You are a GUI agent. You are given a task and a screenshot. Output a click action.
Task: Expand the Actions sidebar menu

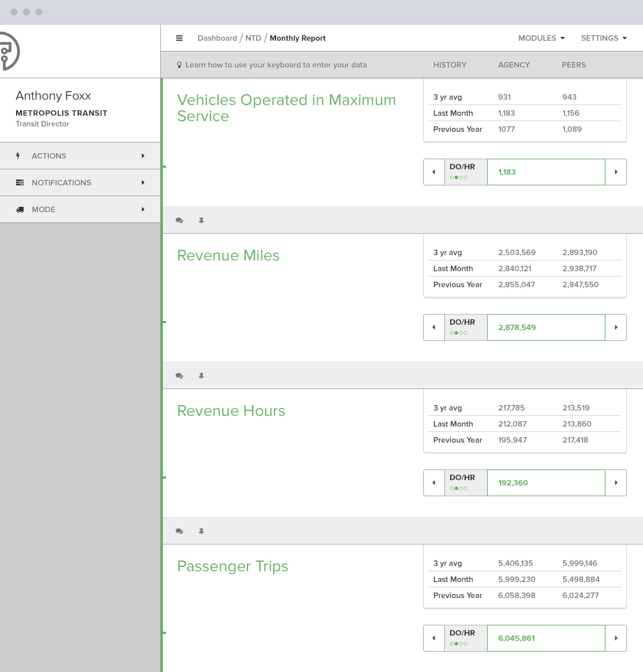click(80, 156)
